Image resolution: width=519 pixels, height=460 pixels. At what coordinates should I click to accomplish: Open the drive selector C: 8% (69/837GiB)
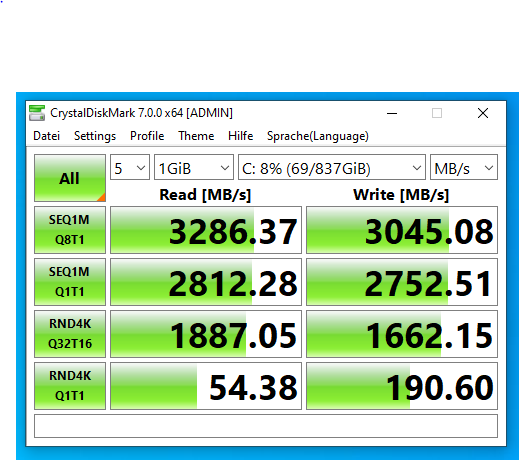point(332,167)
